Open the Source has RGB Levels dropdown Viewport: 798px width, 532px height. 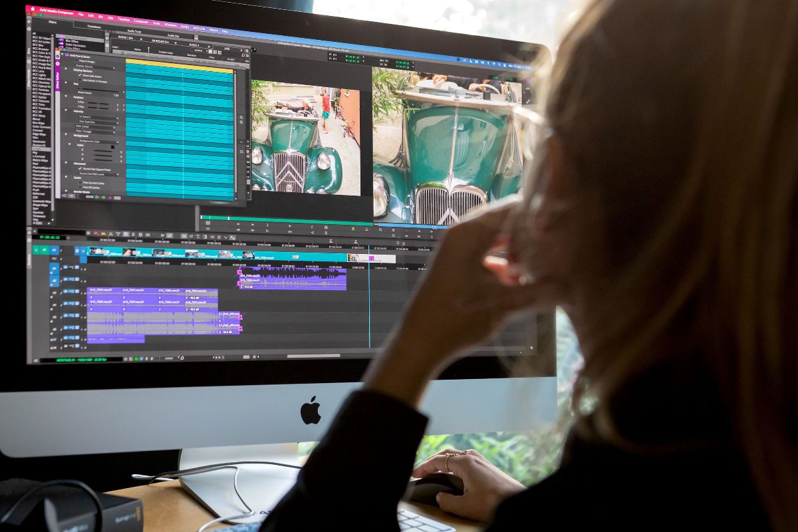click(x=98, y=174)
